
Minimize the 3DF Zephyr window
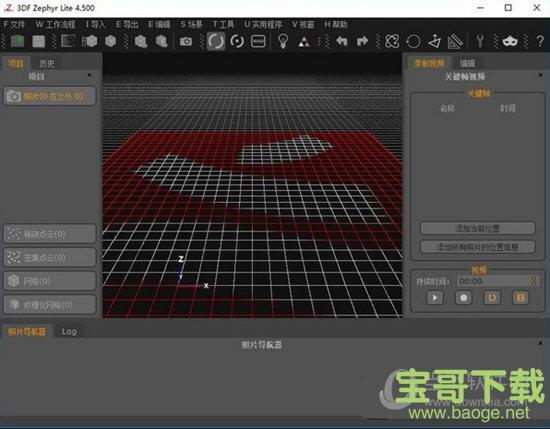click(480, 7)
